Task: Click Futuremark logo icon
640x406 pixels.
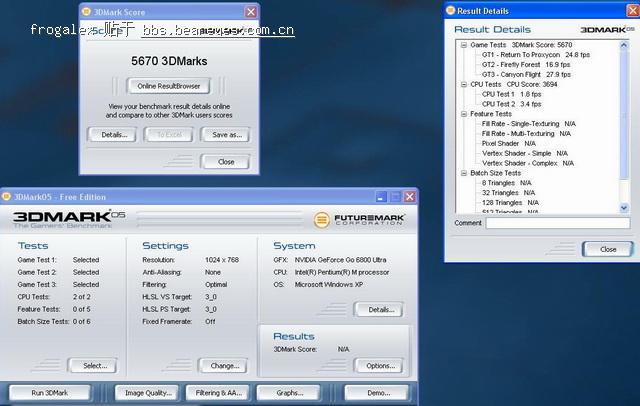Action: [x=322, y=220]
